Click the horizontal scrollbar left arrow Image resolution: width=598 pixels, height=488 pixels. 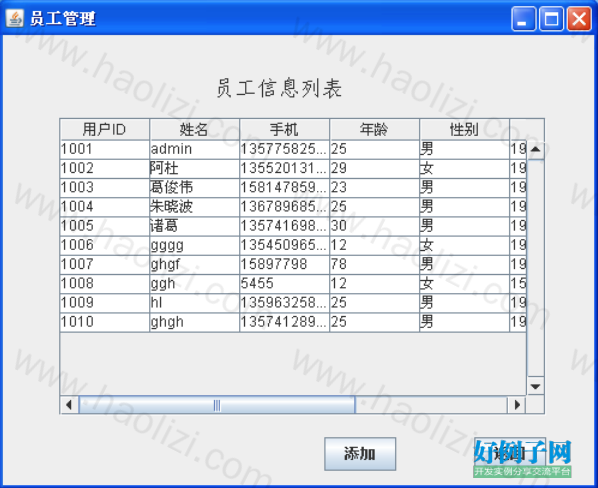coord(69,405)
